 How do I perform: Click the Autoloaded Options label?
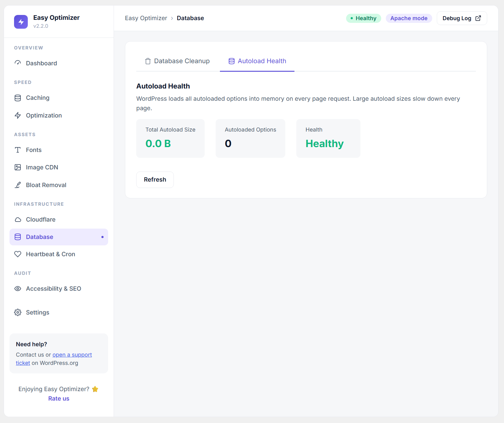(250, 130)
